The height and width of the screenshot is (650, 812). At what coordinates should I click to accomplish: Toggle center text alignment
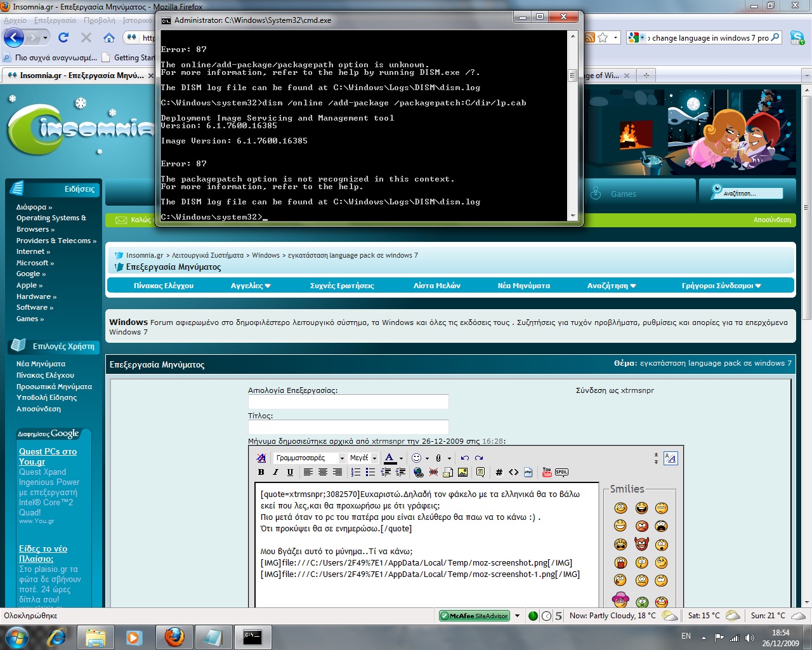[x=323, y=472]
